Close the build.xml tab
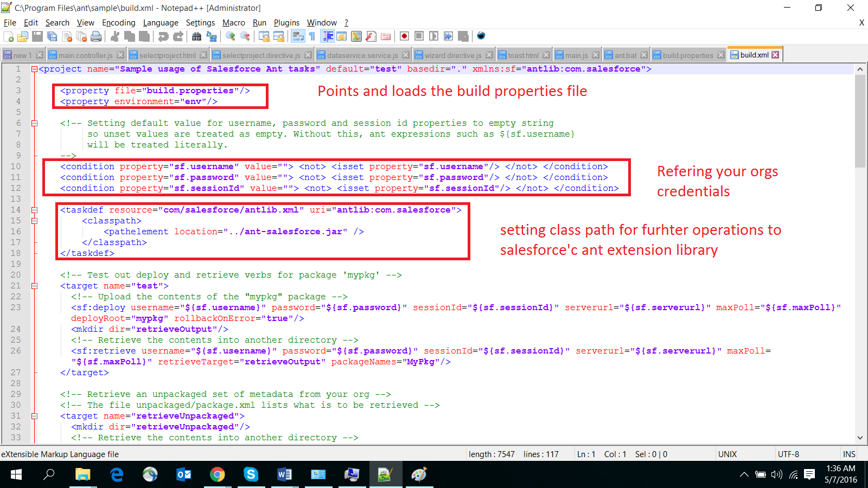Viewport: 868px width, 488px height. (x=775, y=55)
